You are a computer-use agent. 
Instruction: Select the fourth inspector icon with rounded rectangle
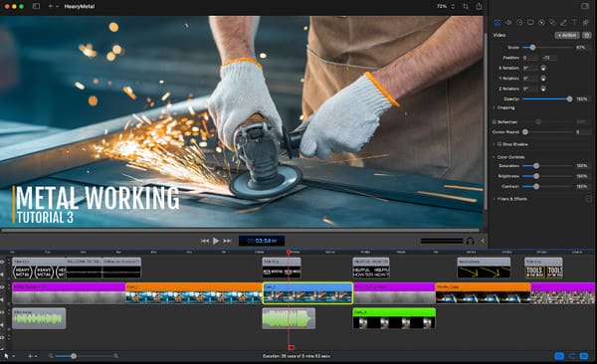click(x=530, y=23)
